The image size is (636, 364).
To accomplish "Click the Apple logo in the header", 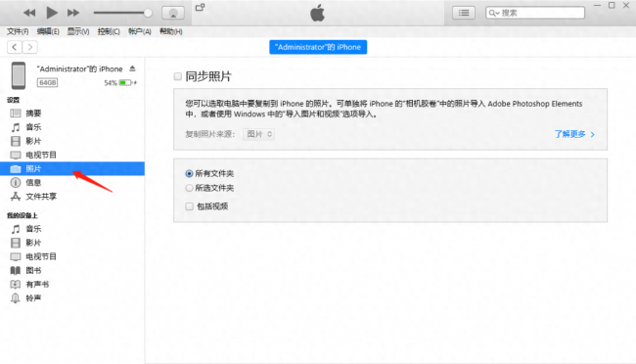I will click(318, 13).
